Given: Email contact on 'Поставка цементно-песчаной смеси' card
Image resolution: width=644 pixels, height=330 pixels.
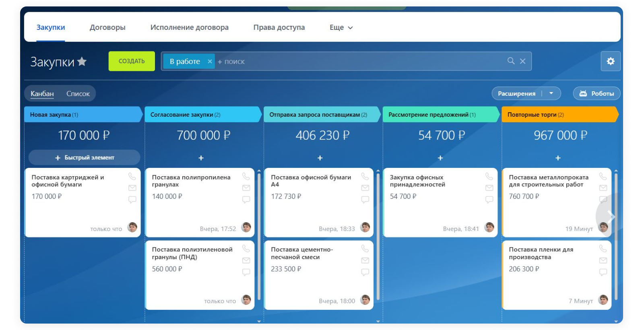Looking at the screenshot, I should [x=365, y=260].
